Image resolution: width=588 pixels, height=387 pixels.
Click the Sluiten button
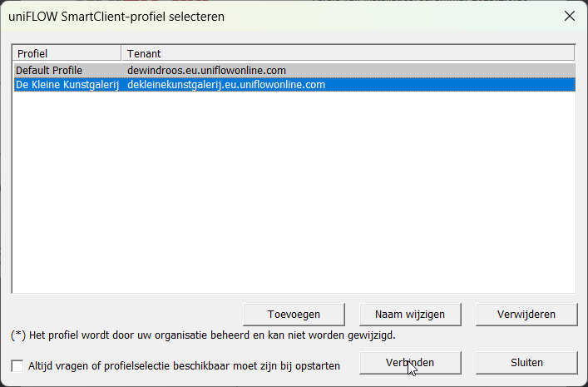pyautogui.click(x=526, y=363)
